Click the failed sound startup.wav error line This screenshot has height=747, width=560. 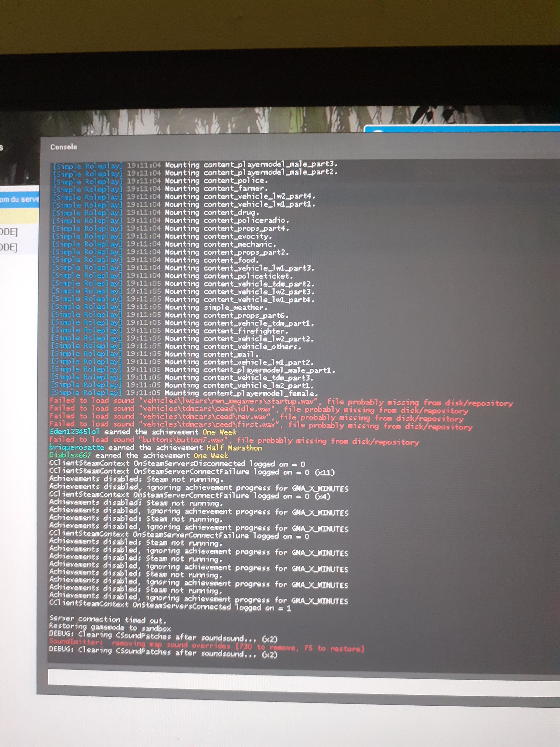281,402
